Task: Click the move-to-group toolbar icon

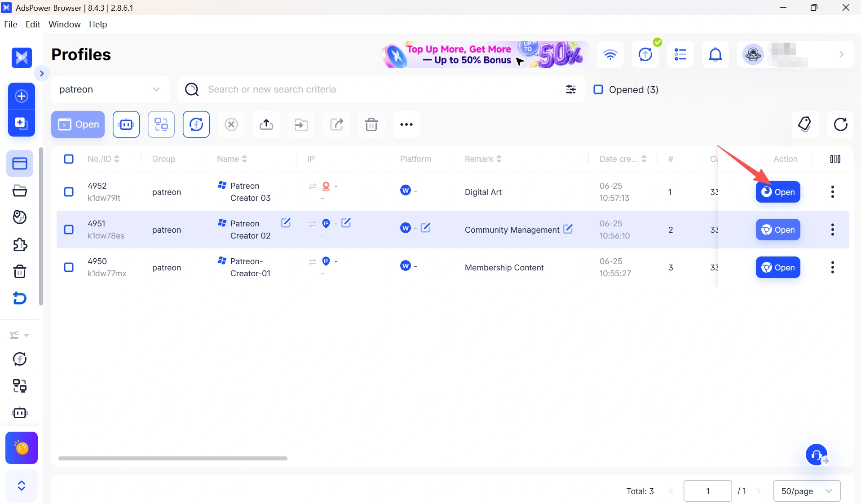Action: (x=301, y=124)
